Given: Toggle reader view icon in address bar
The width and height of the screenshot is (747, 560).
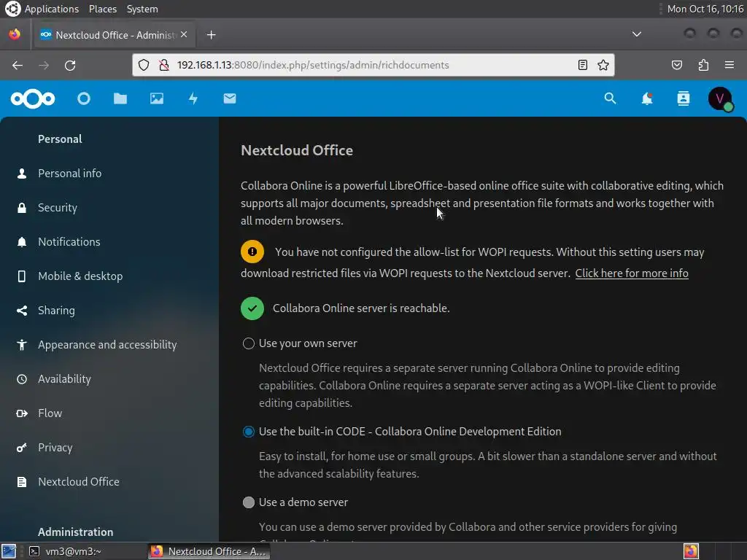Looking at the screenshot, I should 582,65.
